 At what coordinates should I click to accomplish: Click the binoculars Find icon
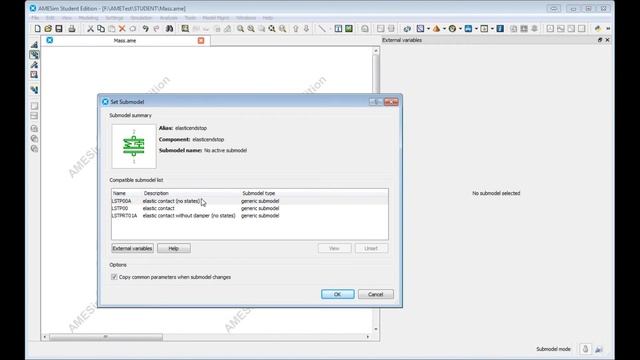tap(169, 29)
